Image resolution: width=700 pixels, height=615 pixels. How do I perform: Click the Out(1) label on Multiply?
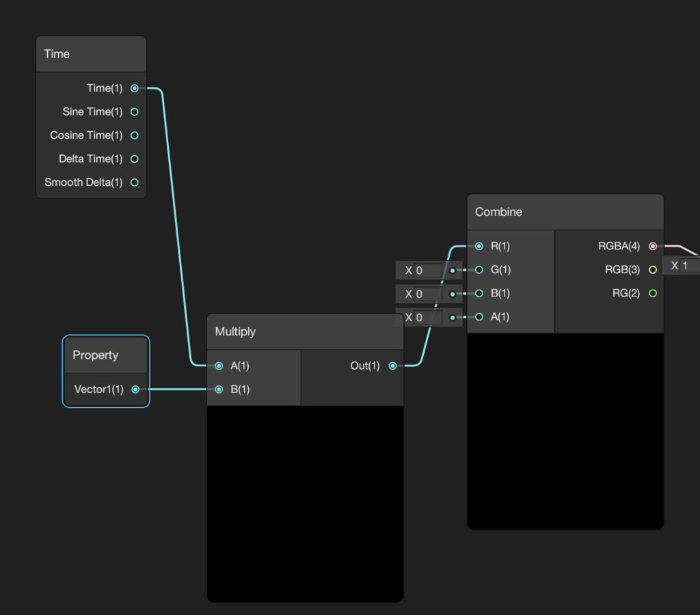click(x=365, y=366)
